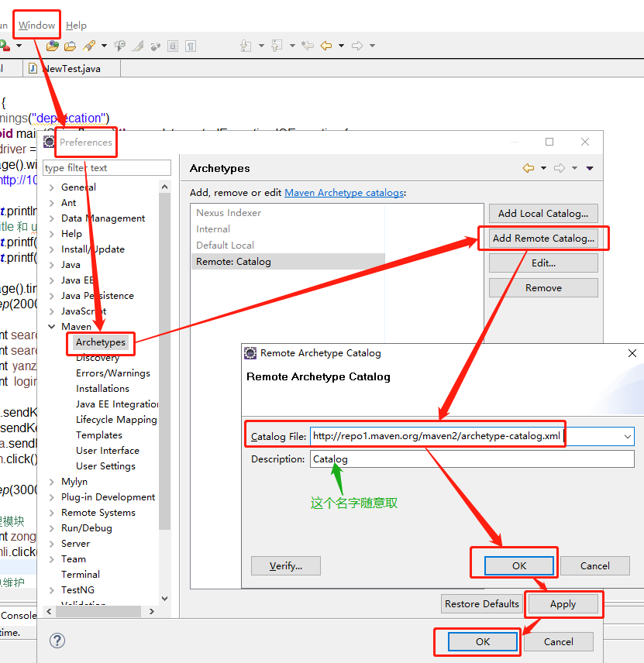
Task: Click into the type filter text field
Action: [107, 168]
